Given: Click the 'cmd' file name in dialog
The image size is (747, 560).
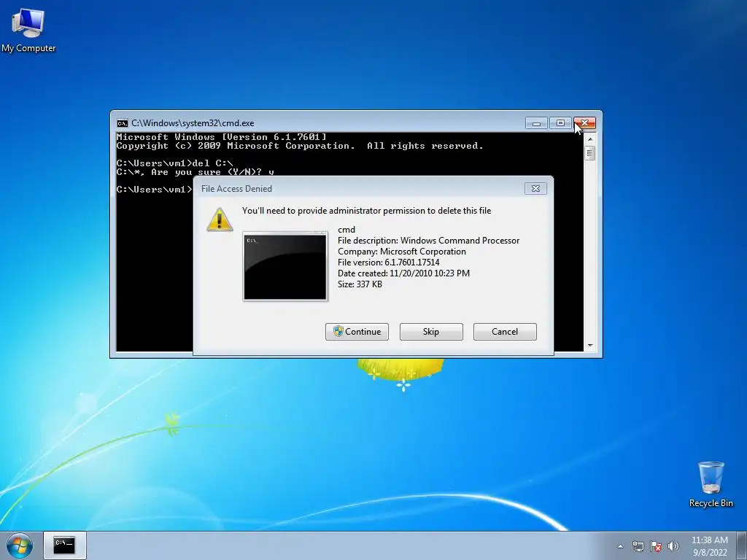Looking at the screenshot, I should coord(347,230).
